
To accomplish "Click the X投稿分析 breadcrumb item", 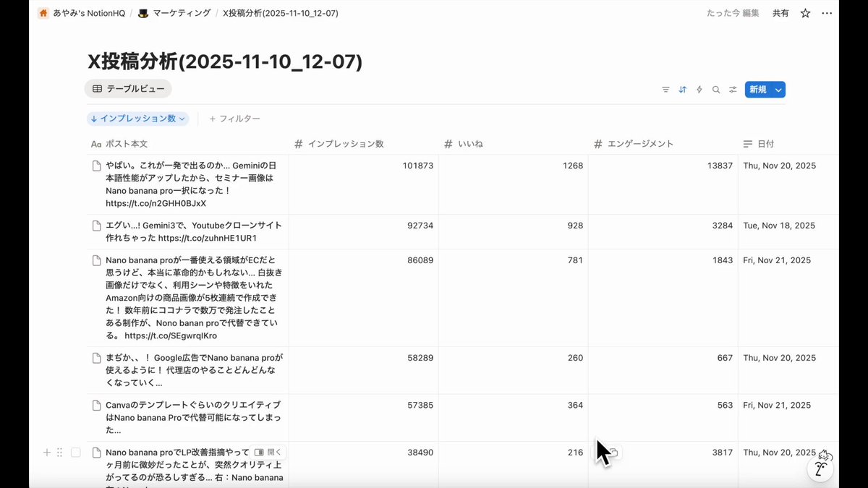I will 280,13.
